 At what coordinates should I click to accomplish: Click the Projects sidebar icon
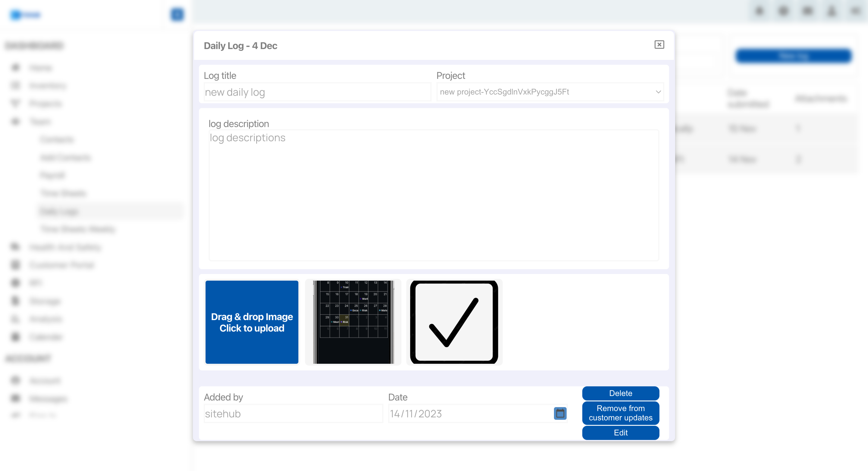(16, 103)
